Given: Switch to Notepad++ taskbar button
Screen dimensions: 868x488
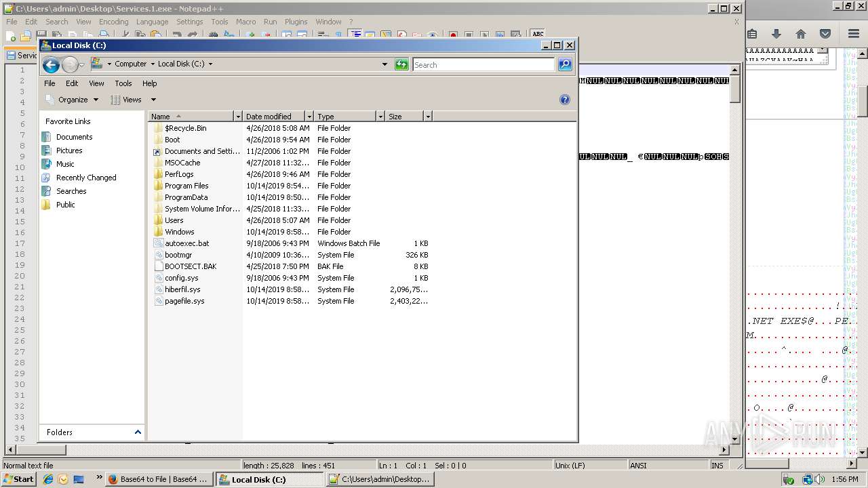Looking at the screenshot, I should click(380, 479).
